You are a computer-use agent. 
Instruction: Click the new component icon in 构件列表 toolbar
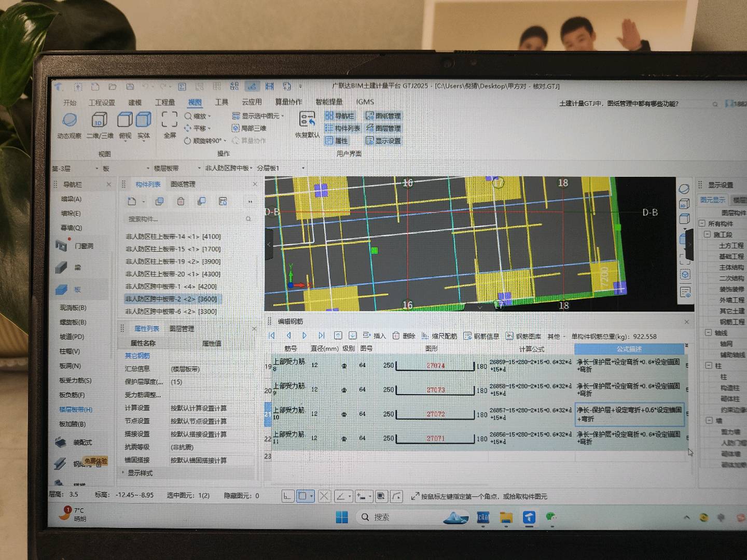coord(132,201)
